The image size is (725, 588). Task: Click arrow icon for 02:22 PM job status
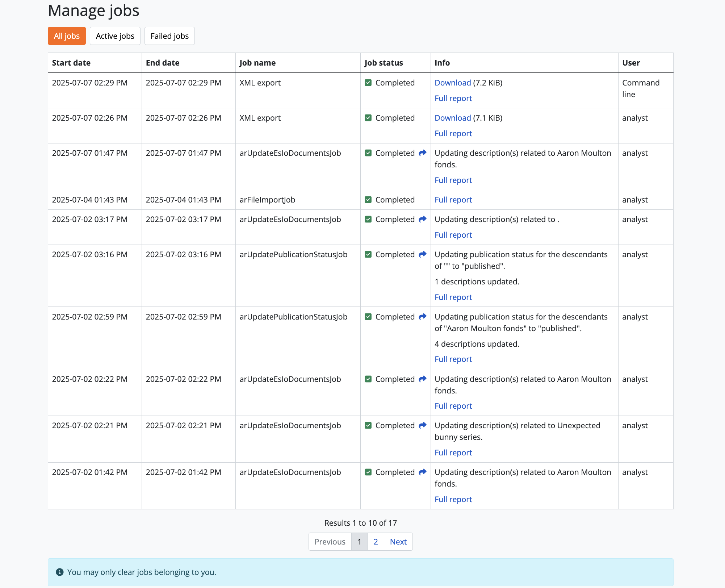click(422, 379)
